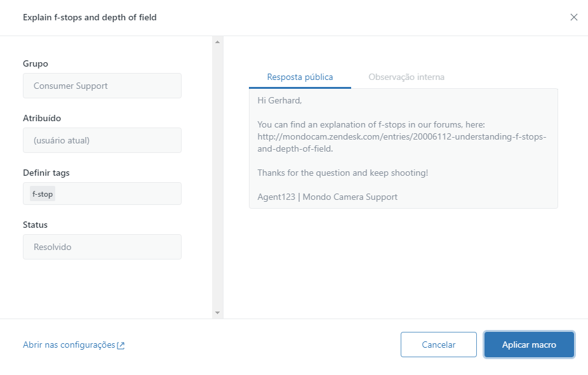
Task: Switch to Resposta pública tab
Action: pyautogui.click(x=300, y=77)
